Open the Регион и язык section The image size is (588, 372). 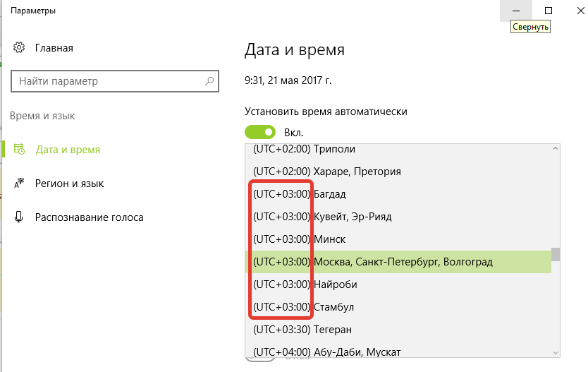pos(69,184)
